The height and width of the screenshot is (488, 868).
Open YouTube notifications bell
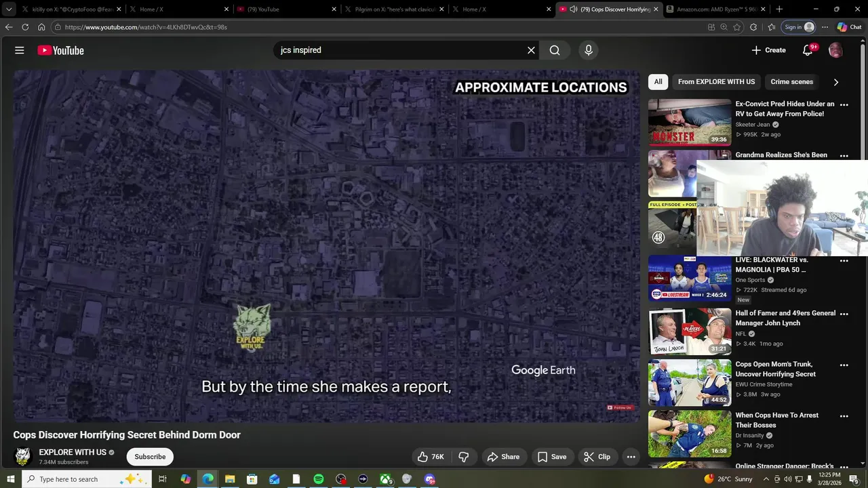pyautogui.click(x=808, y=50)
